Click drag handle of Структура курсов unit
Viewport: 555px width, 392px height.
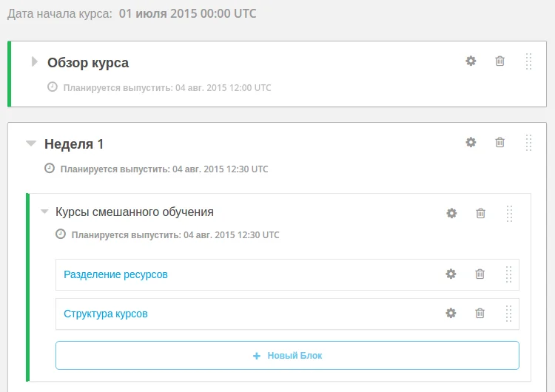pyautogui.click(x=508, y=313)
